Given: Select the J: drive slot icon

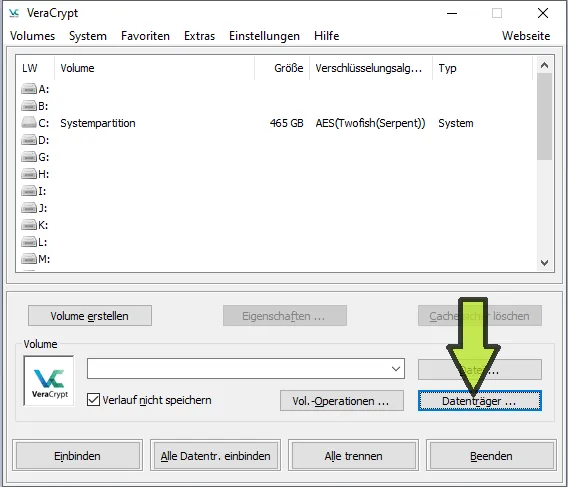Looking at the screenshot, I should tap(29, 208).
